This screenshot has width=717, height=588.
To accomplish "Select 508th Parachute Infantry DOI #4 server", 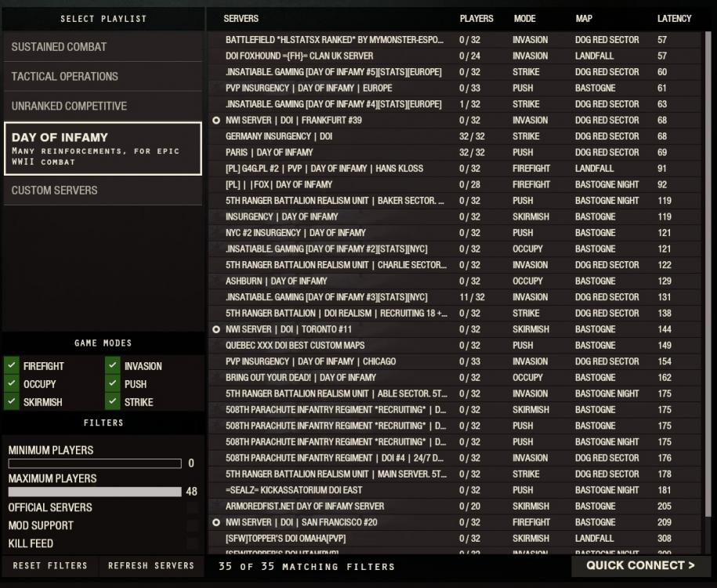I will [455, 458].
